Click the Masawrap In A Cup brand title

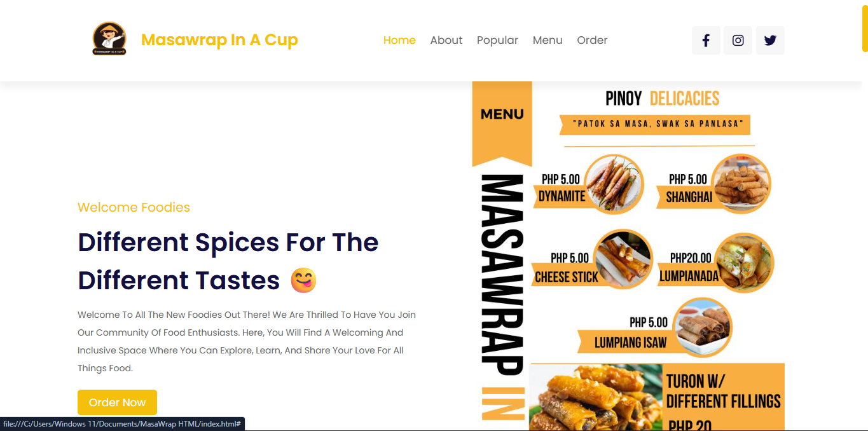(219, 40)
